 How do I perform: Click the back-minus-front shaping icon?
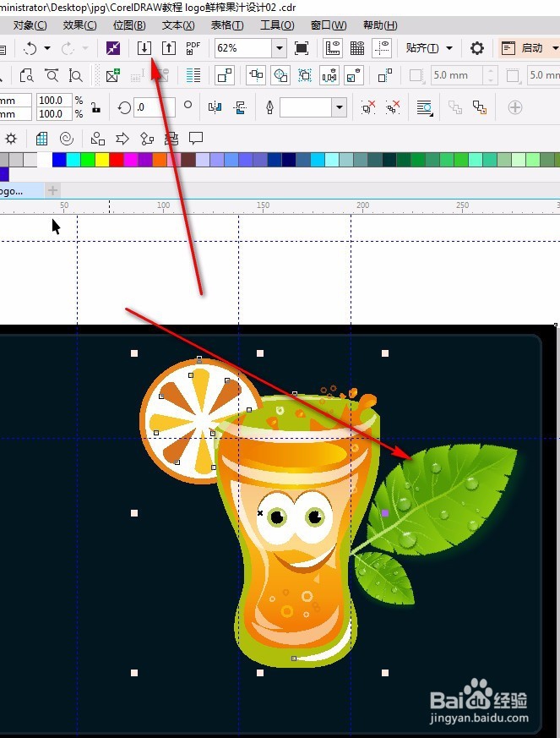click(x=354, y=75)
